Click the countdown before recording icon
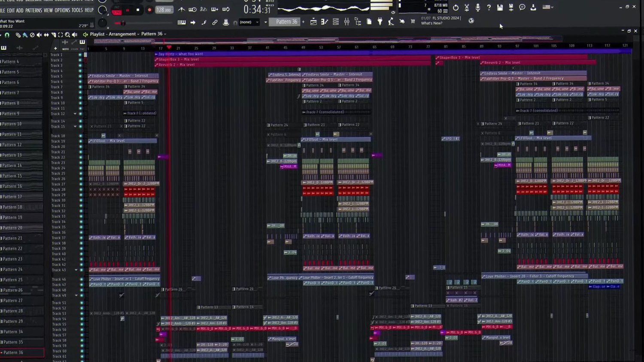The width and height of the screenshot is (644, 362). click(x=204, y=9)
